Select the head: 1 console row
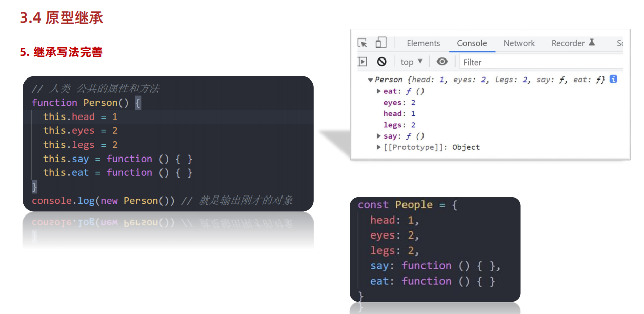The height and width of the screenshot is (314, 644). pyautogui.click(x=399, y=114)
